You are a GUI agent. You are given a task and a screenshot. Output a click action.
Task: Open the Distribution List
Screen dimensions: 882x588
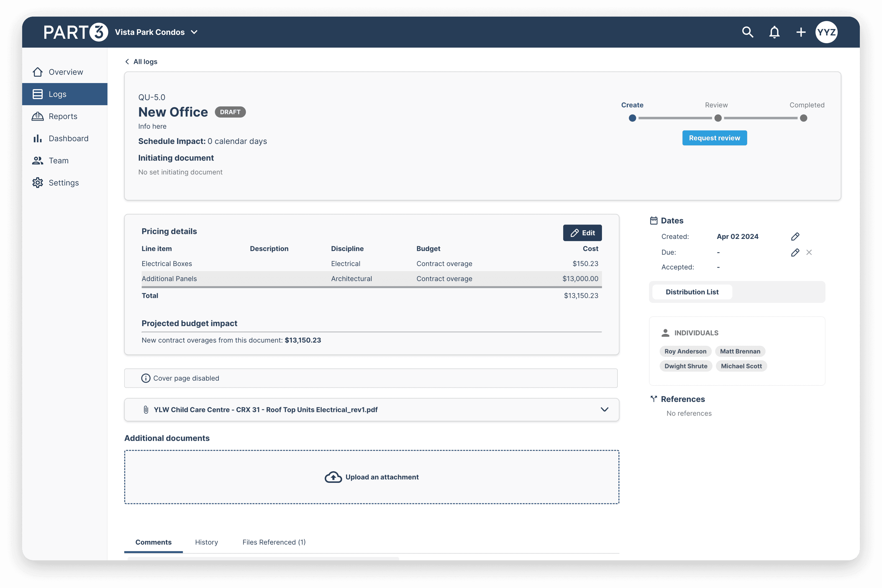point(692,292)
